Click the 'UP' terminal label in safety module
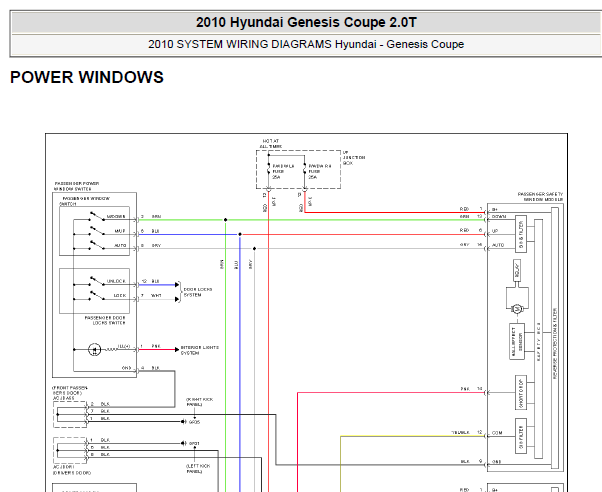The image size is (602, 492). (495, 231)
